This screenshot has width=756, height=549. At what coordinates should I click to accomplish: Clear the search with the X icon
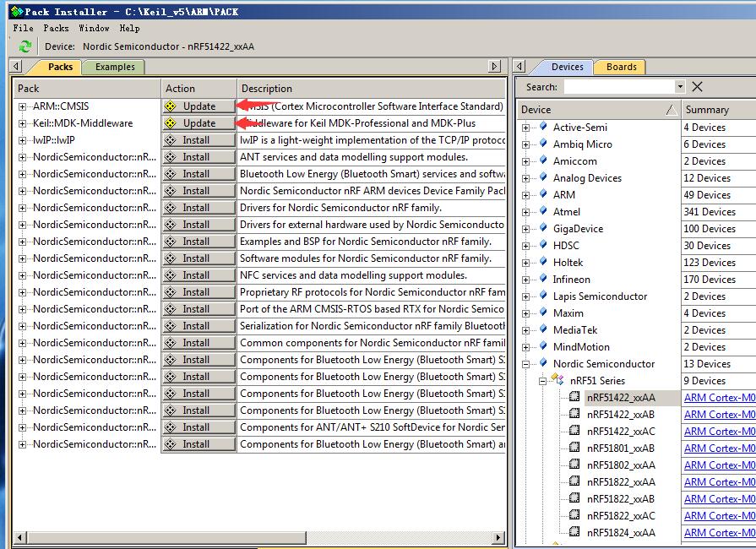(697, 87)
